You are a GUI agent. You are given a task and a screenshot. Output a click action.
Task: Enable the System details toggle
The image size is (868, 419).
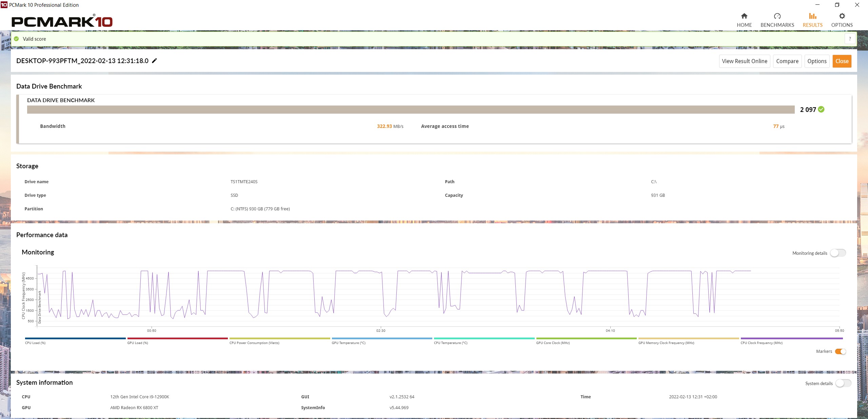(x=843, y=383)
